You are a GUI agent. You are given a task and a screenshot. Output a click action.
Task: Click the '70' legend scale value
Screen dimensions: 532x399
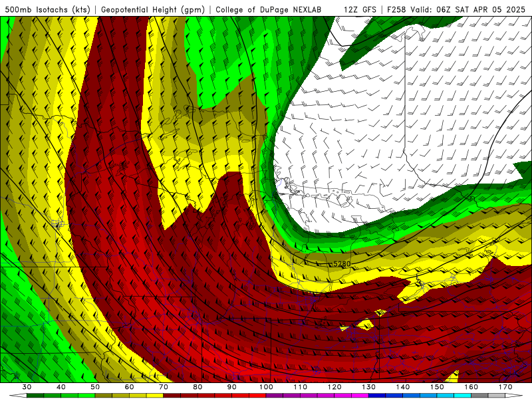pyautogui.click(x=164, y=387)
